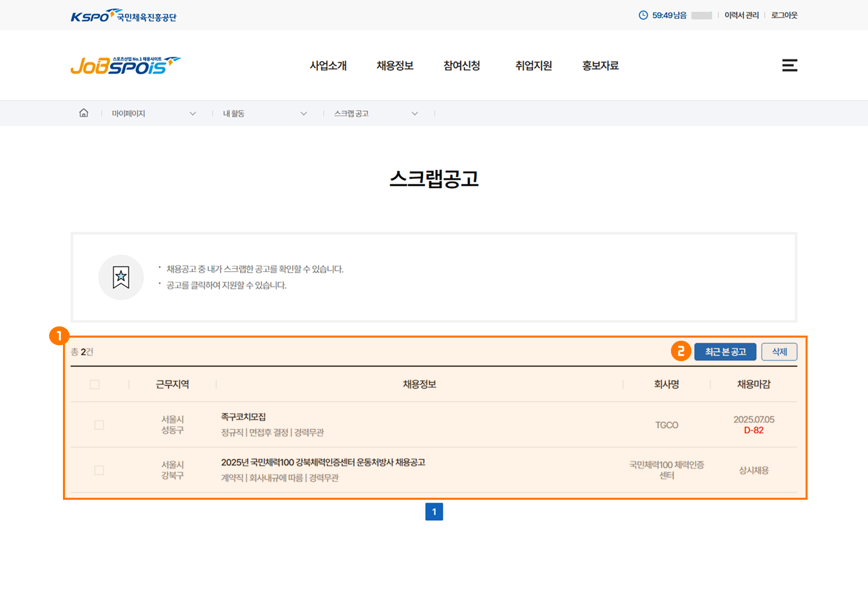Click the home icon in breadcrumb
Image resolution: width=868 pixels, height=598 pixels.
click(x=83, y=113)
